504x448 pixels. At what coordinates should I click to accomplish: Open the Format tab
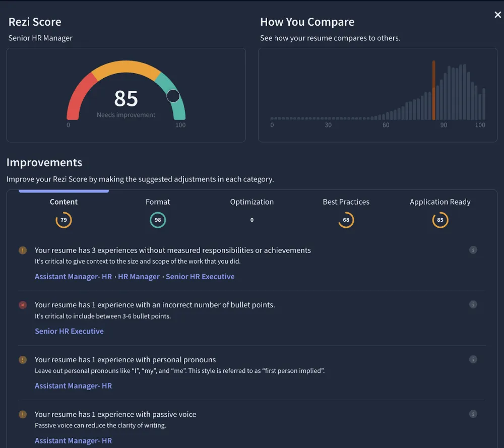(157, 202)
